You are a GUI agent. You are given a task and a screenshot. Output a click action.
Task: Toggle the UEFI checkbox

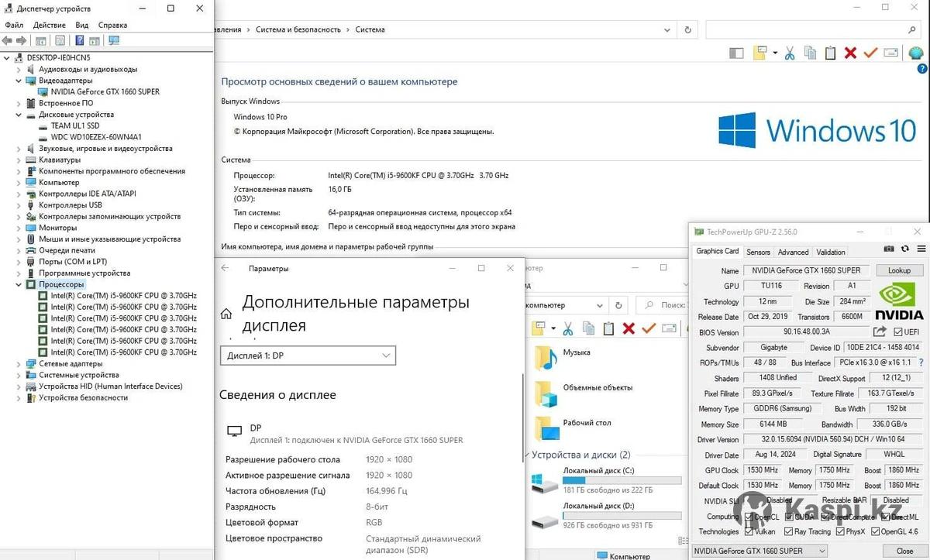click(897, 332)
